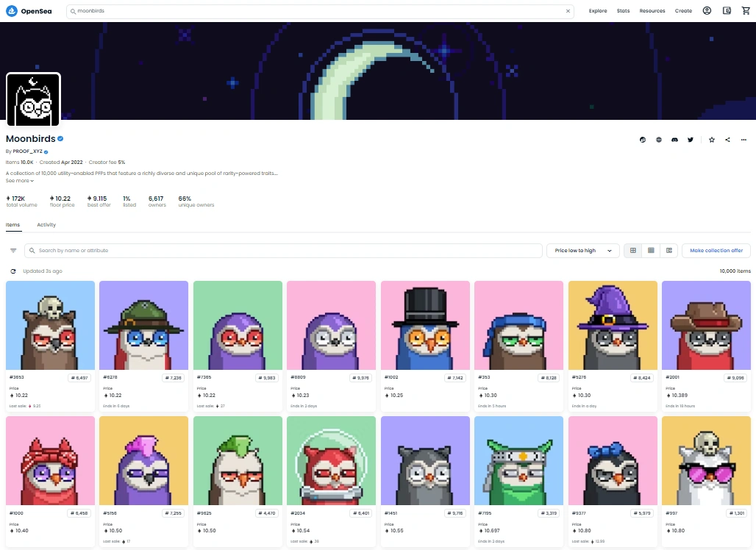Click the 10.22 floor price stat

(63, 201)
